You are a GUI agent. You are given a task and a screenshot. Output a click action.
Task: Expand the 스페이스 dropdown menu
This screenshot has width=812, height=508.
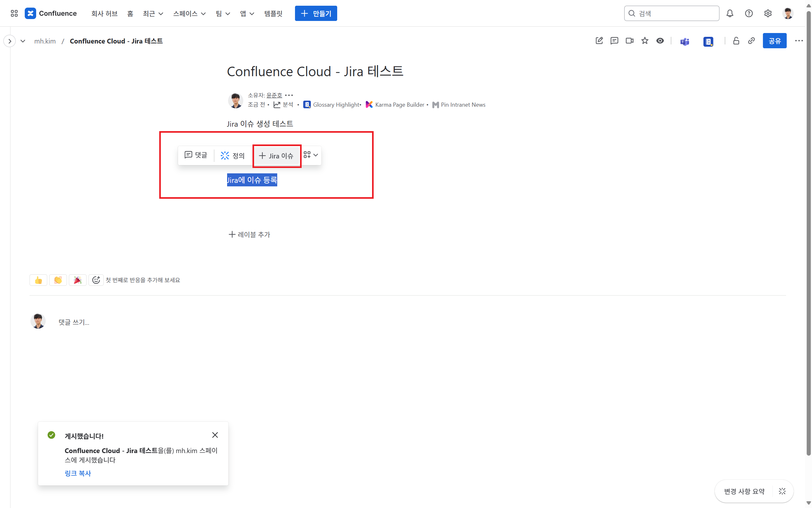[189, 13]
